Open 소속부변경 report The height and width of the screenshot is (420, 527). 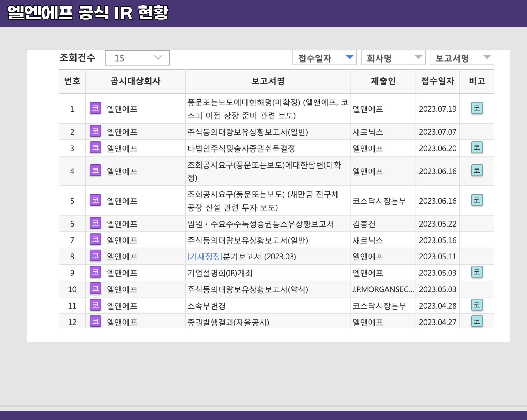tap(206, 306)
